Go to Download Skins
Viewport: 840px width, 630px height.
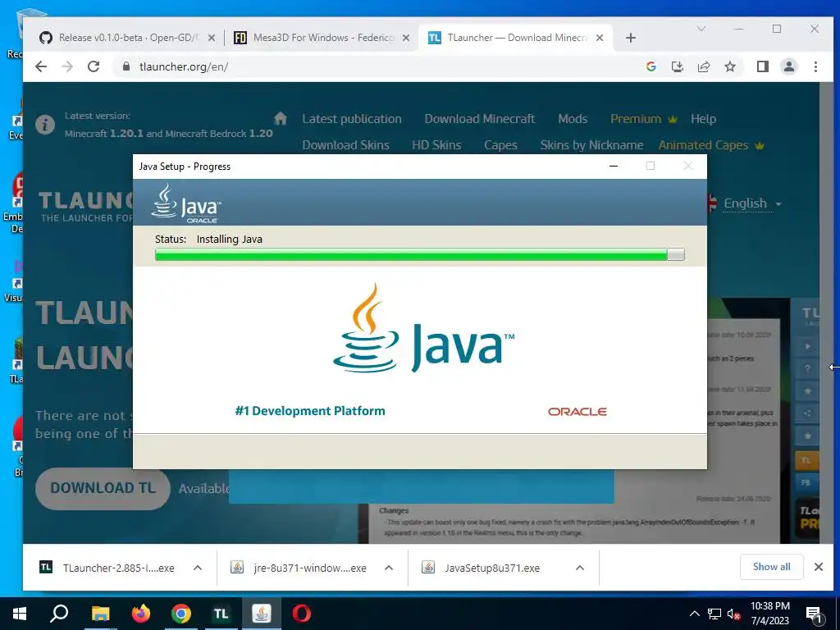(345, 145)
